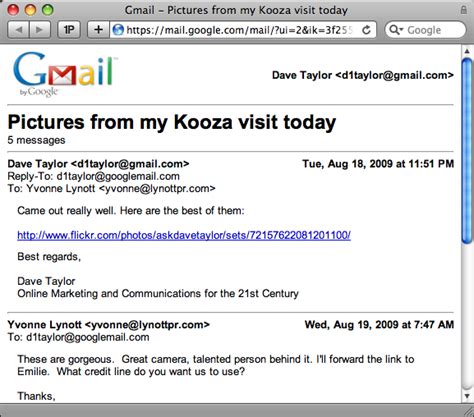474x417 pixels.
Task: Click the blue vertical scrollbar thumb
Action: pyautogui.click(x=467, y=151)
